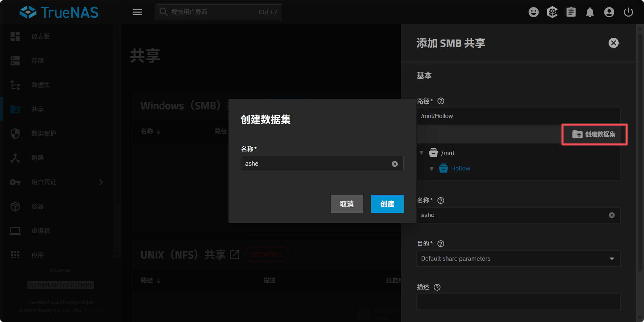Collapse the Hollow dataset tree node
This screenshot has width=644, height=322.
click(x=431, y=169)
